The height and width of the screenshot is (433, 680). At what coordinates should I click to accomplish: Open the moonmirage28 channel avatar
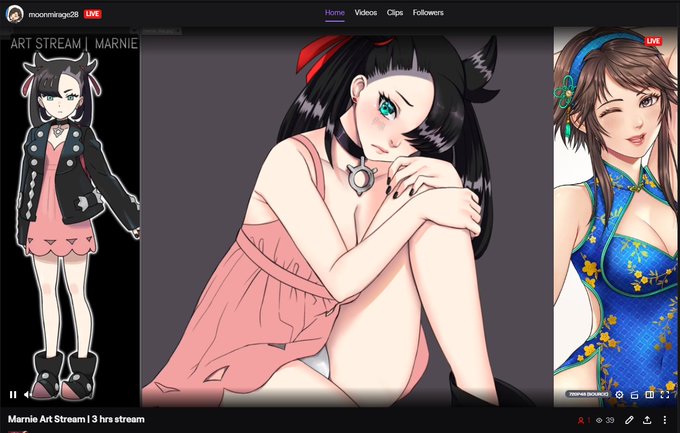pyautogui.click(x=14, y=14)
